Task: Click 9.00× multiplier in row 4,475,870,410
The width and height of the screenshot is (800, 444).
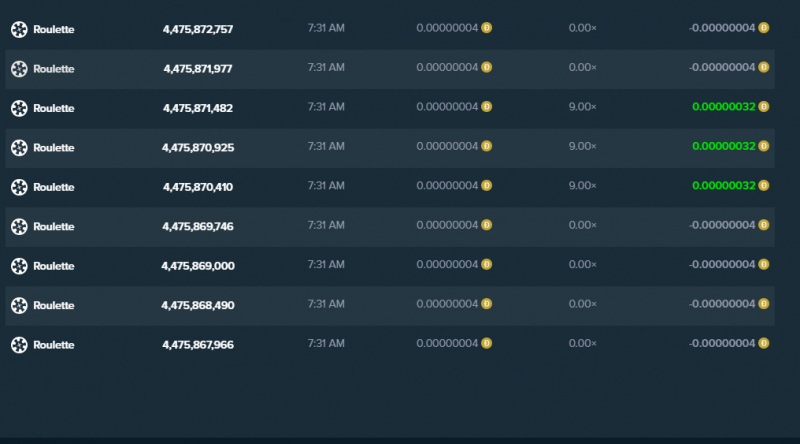Action: coord(583,185)
